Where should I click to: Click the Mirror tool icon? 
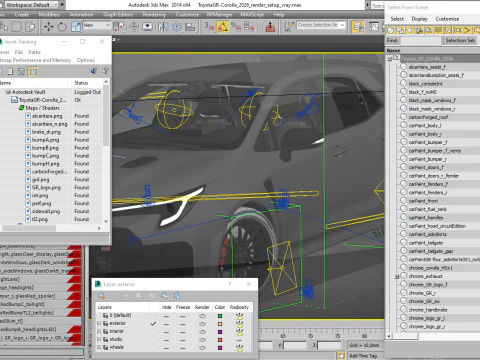click(x=163, y=27)
